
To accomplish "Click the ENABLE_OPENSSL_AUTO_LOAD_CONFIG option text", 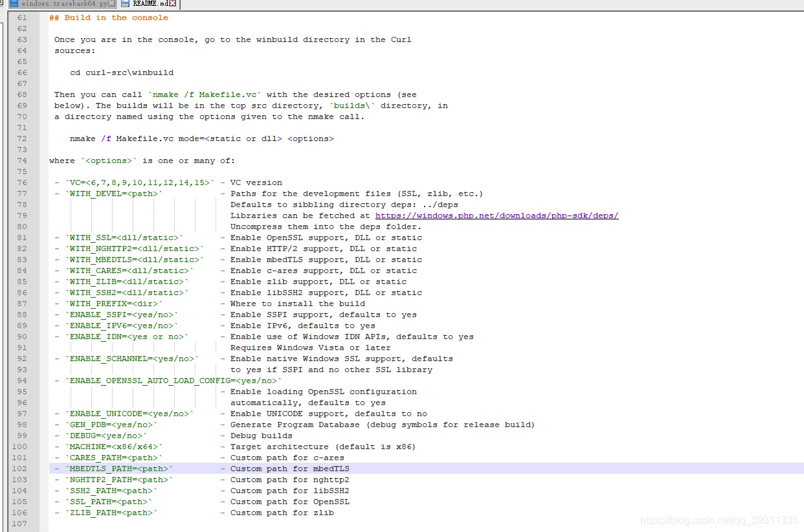I will [173, 381].
